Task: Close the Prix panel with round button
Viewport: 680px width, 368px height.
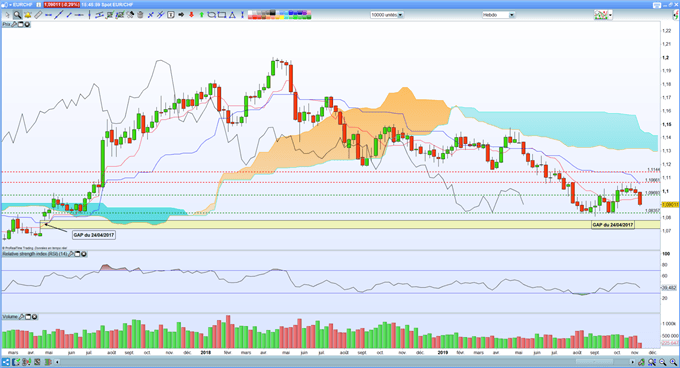Action: [27, 24]
